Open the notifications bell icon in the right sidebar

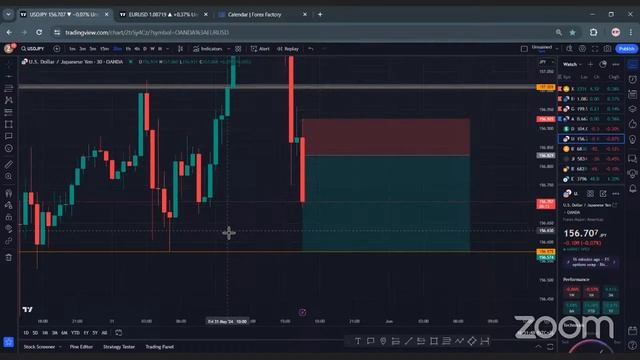tap(633, 188)
